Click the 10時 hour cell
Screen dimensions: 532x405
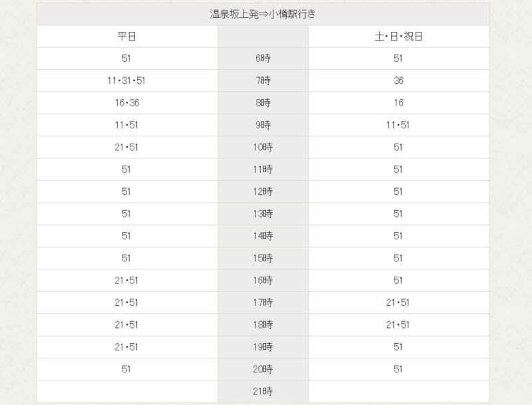coord(263,147)
